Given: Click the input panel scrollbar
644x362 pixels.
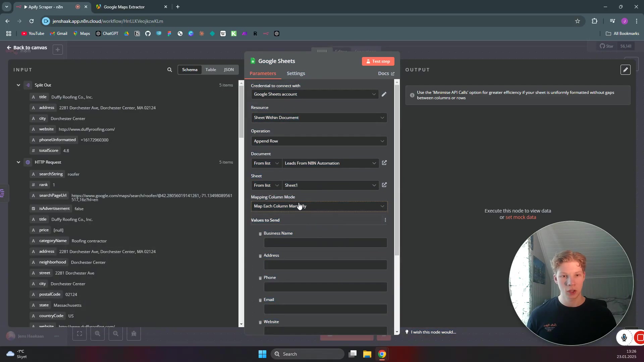Looking at the screenshot, I should click(x=241, y=112).
